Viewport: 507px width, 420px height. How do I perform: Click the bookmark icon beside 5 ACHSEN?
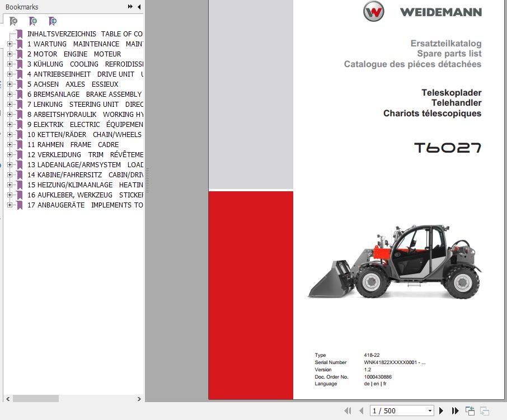20,84
